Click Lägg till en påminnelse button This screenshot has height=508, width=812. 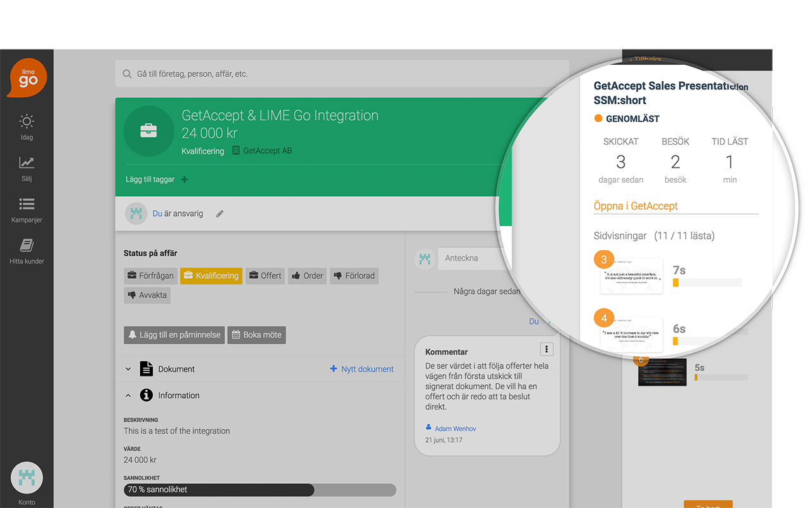pos(174,335)
